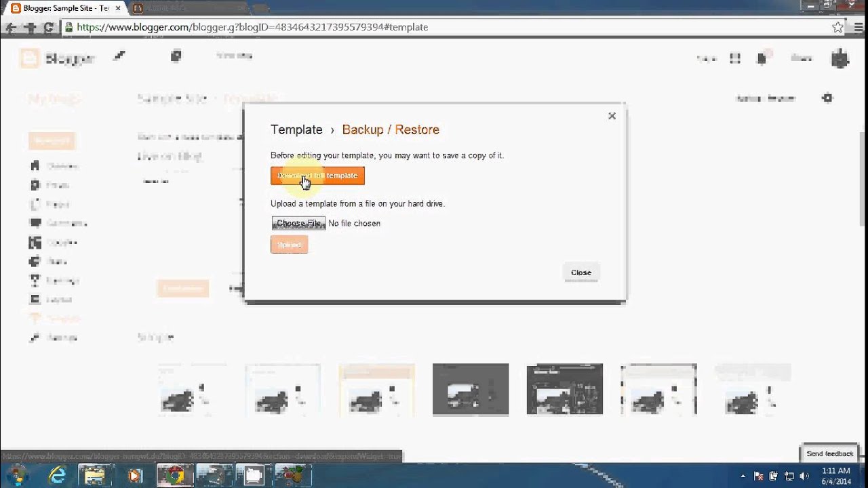Viewport: 868px width, 488px height.
Task: Reload the page with the refresh icon
Action: [49, 28]
